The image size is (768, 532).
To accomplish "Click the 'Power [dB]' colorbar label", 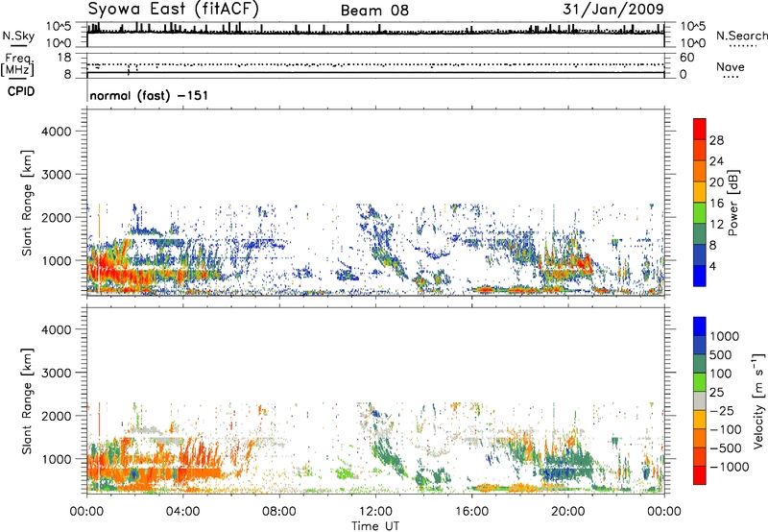I will pos(733,203).
